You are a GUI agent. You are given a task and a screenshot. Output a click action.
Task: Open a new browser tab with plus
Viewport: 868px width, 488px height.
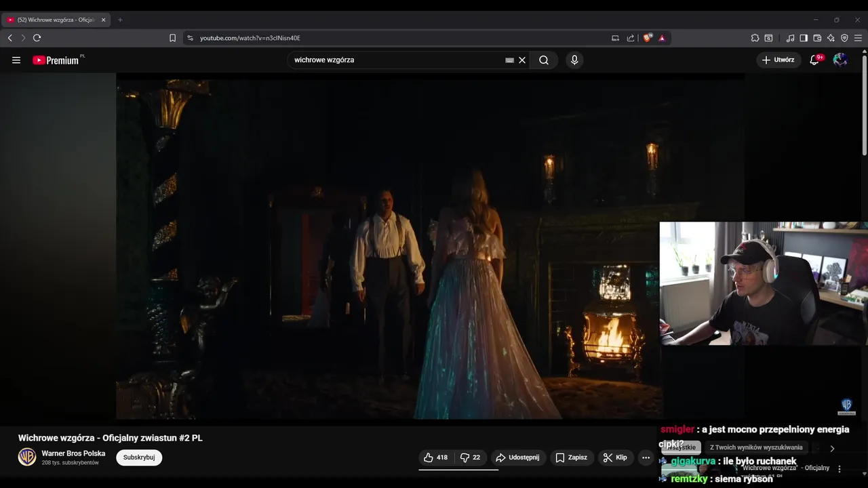point(120,20)
